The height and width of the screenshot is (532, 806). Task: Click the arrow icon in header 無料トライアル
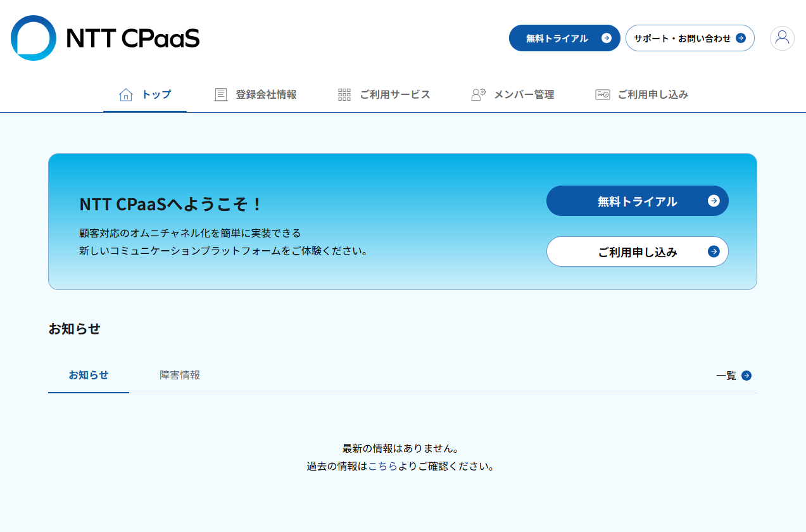click(x=607, y=38)
